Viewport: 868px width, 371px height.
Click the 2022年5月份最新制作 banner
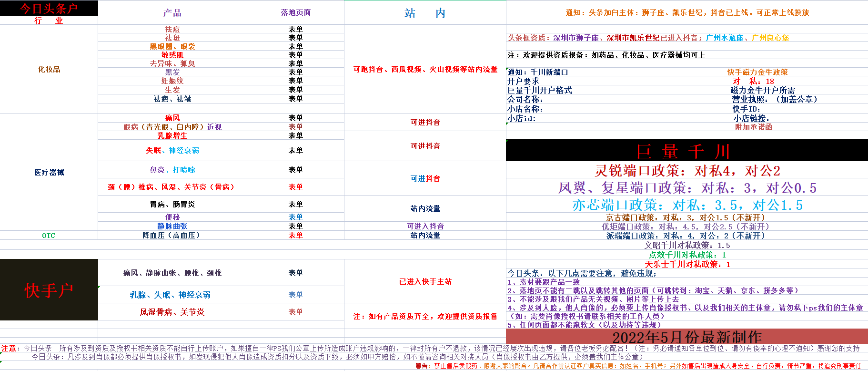[687, 337]
